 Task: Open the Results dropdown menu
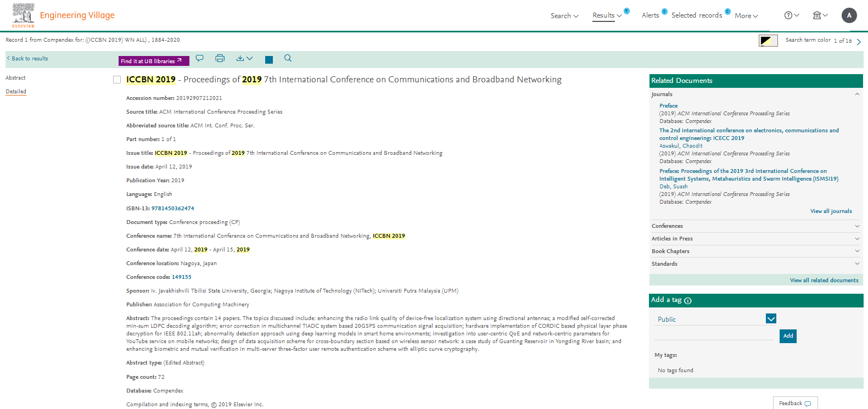[607, 15]
